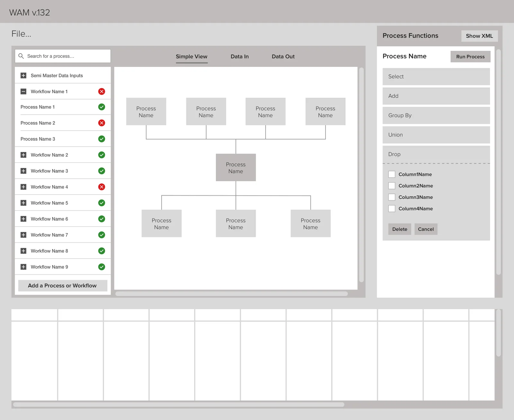
Task: Enable the Column2Name checkbox
Action: pos(392,186)
